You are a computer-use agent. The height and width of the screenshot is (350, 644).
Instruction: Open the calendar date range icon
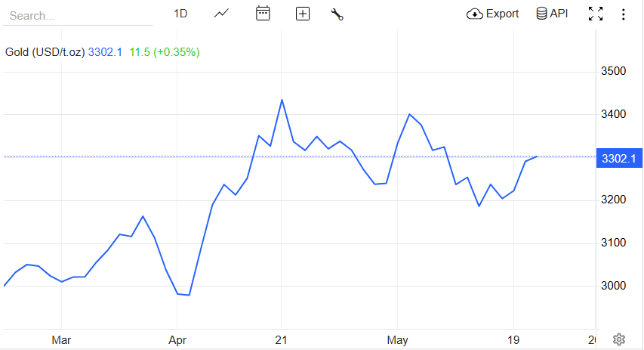point(263,14)
